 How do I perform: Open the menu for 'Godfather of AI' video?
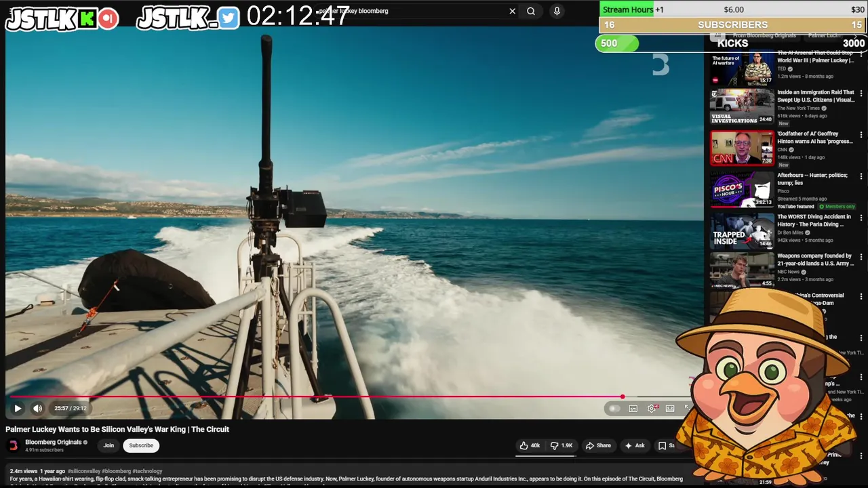(861, 135)
